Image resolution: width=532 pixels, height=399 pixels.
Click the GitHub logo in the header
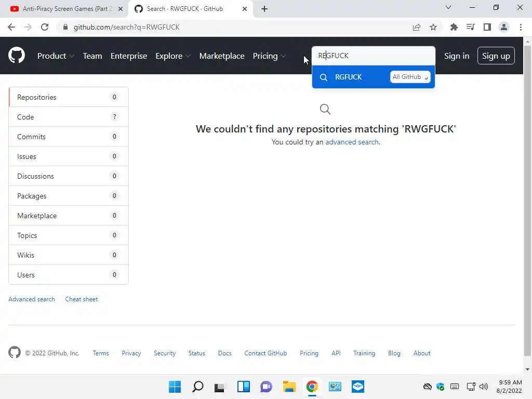click(x=16, y=56)
